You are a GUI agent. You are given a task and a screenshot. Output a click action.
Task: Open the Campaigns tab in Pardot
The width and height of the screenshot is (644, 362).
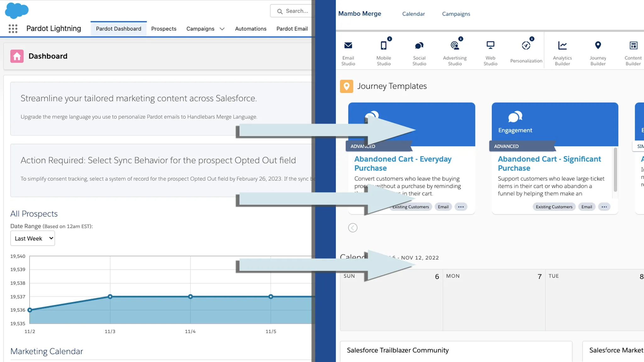pyautogui.click(x=200, y=29)
